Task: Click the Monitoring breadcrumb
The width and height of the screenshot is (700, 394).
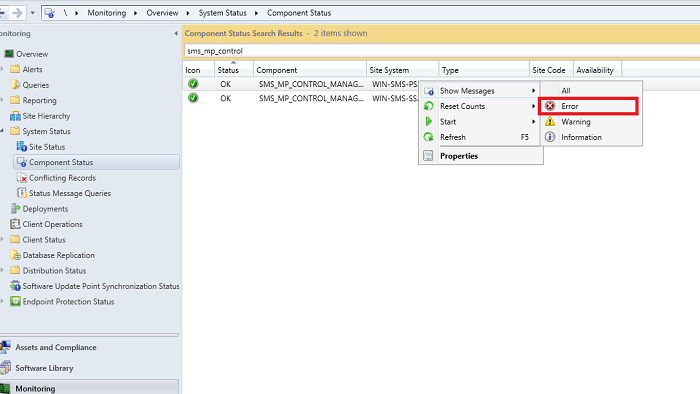Action: click(107, 13)
